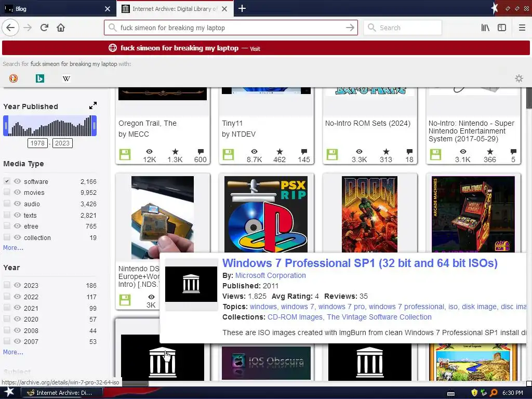The width and height of the screenshot is (532, 399).
Task: Click Nintendo DS item floppy icon
Action: point(125,300)
